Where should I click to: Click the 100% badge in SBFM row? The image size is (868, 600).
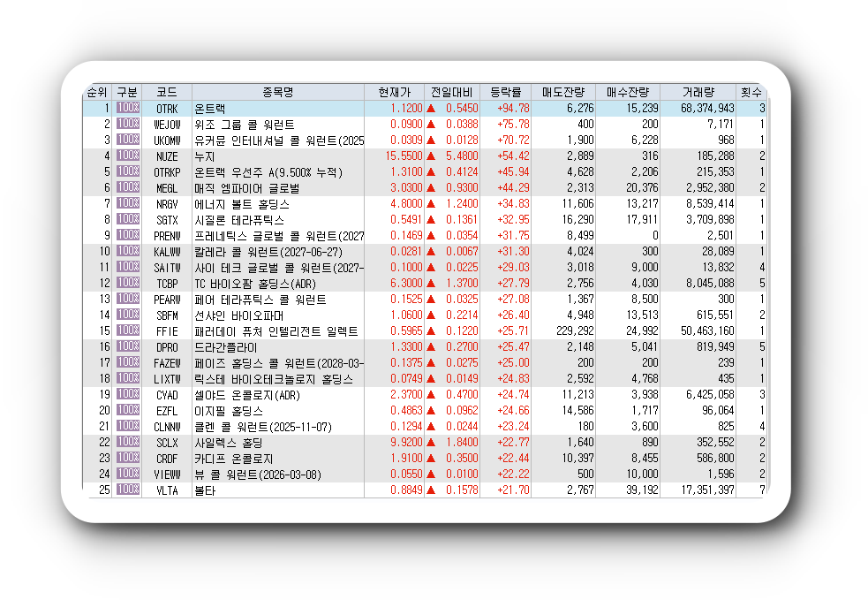[x=128, y=315]
